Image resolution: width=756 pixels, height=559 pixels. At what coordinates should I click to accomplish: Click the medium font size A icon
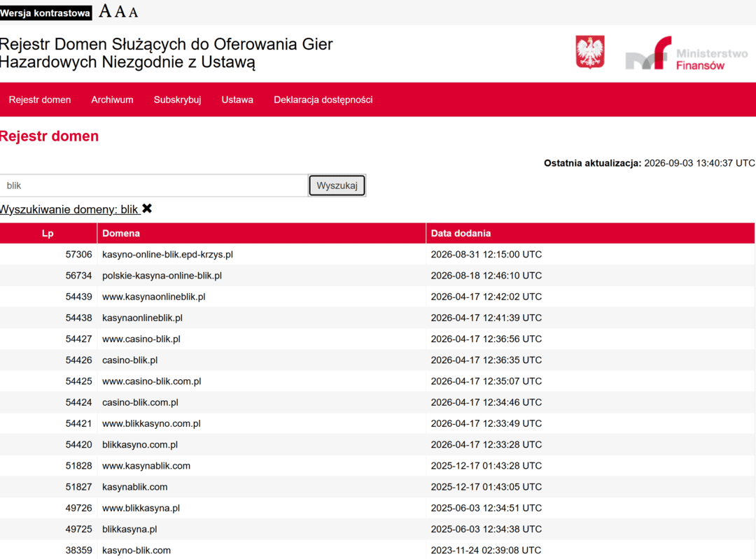click(x=120, y=12)
